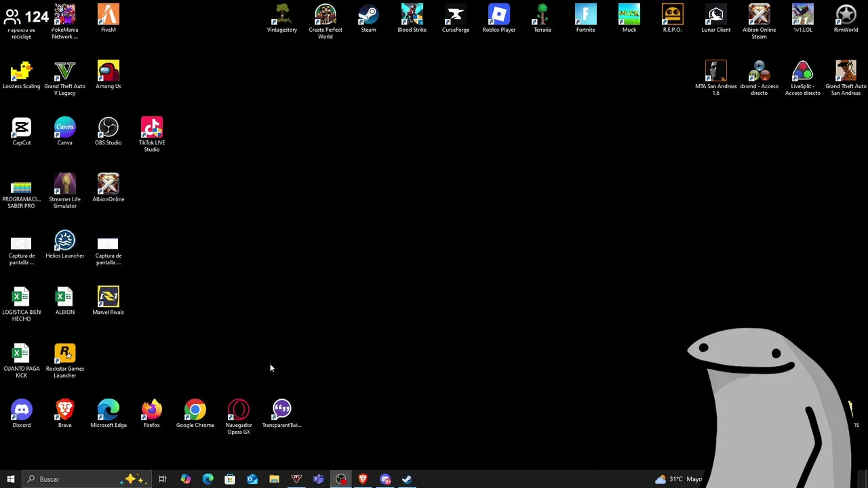Select the CurseForge desktop shortcut
This screenshot has width=868, height=488.
[456, 18]
